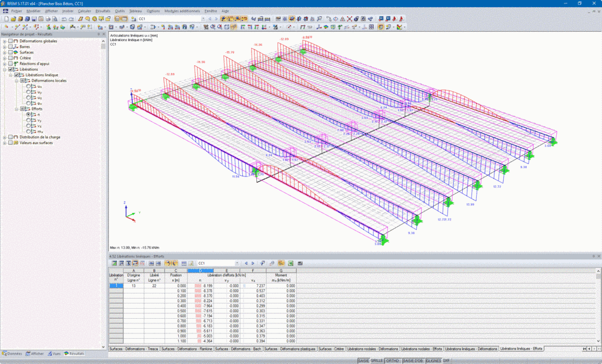Viewport: 602px width, 364px height.
Task: Expand the Valeurs aux surfaces tree node
Action: point(5,143)
